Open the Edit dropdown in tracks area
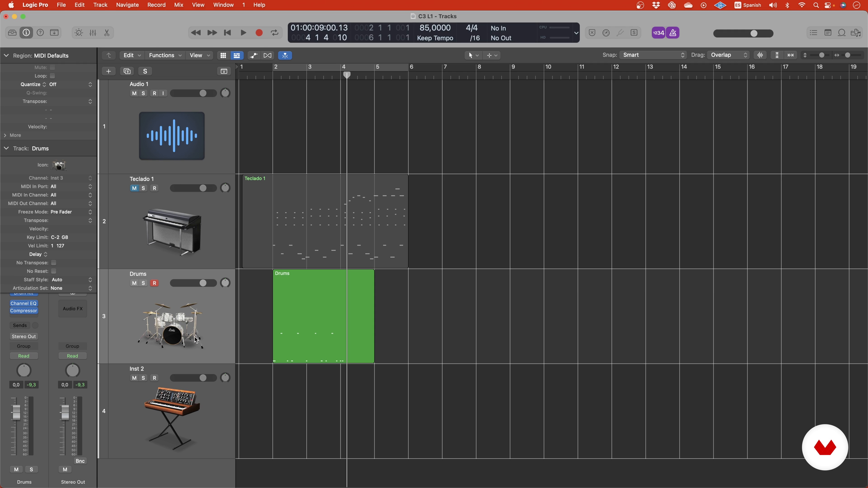 coord(132,56)
